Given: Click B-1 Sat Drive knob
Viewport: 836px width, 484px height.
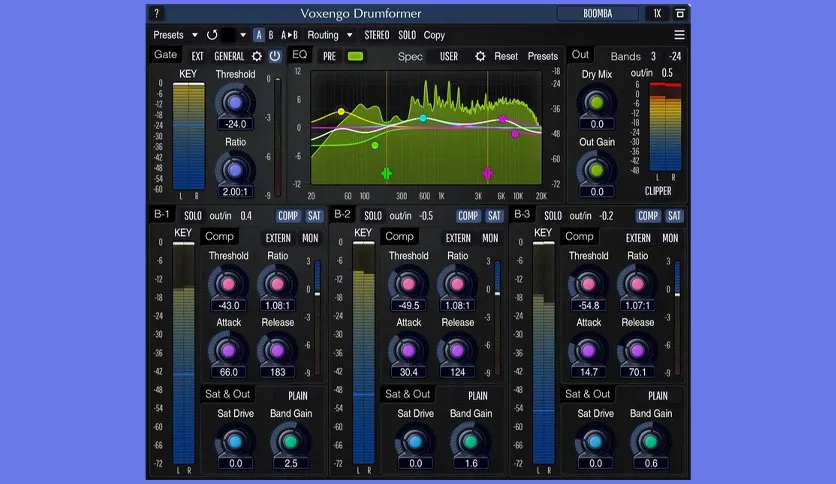Looking at the screenshot, I should point(235,441).
